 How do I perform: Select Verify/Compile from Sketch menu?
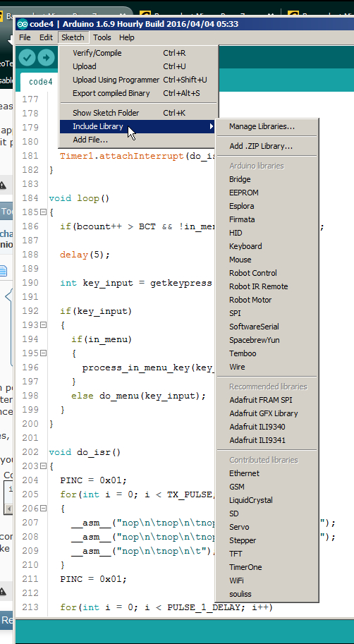[138, 53]
